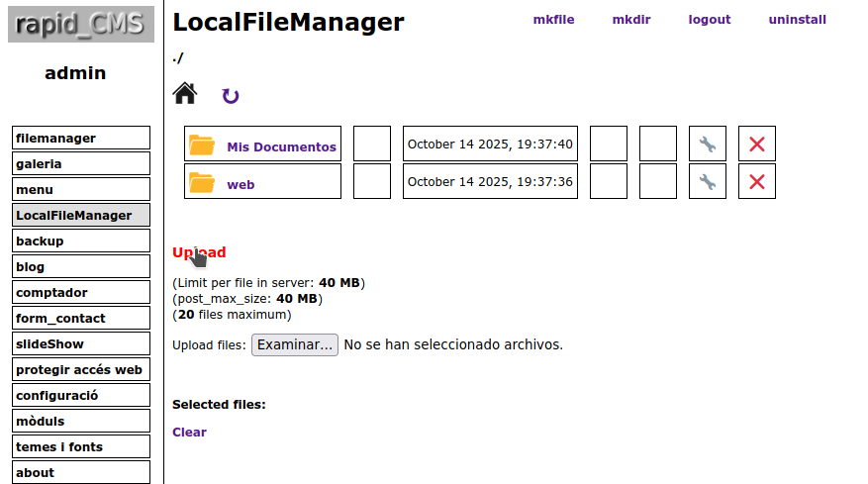Image resolution: width=868 pixels, height=484 pixels.
Task: Open the Mis Documentos folder link
Action: 281,146
